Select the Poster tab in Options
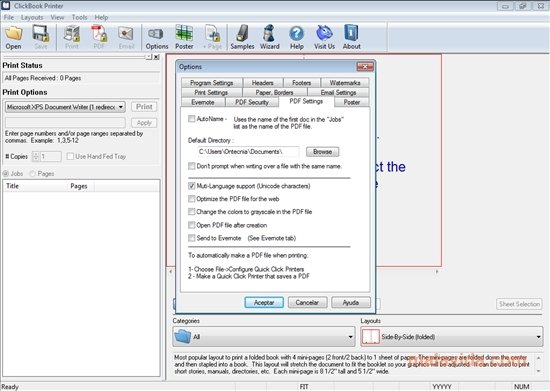This screenshot has width=550, height=391. tap(351, 102)
